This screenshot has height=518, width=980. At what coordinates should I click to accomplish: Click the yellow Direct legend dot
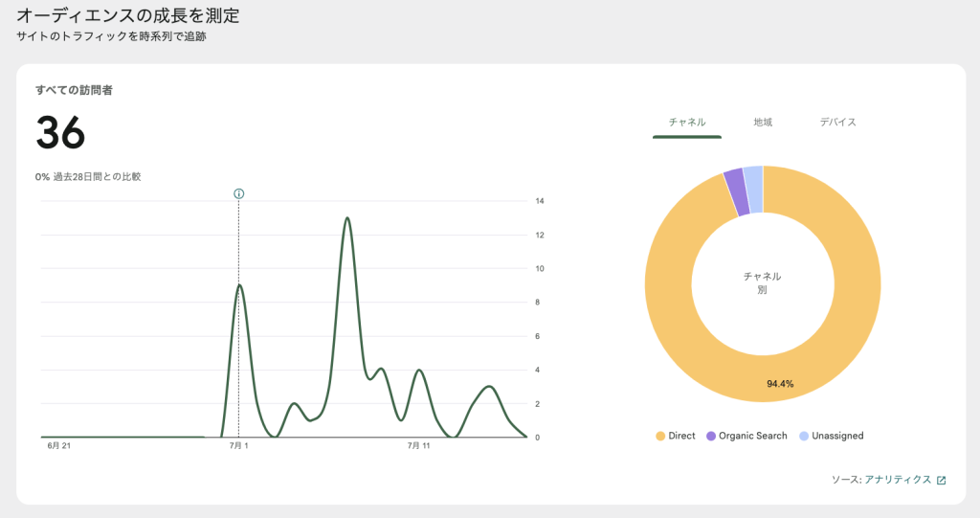click(659, 437)
